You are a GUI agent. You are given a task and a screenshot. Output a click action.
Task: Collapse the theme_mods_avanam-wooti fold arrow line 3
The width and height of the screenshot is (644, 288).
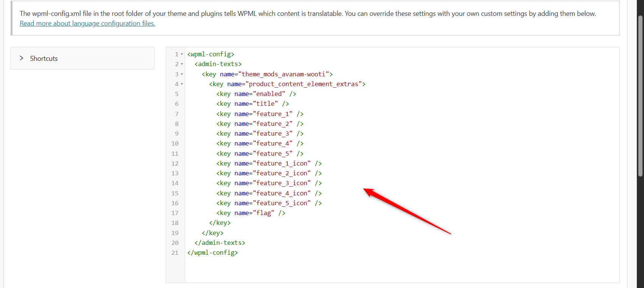[x=182, y=74]
